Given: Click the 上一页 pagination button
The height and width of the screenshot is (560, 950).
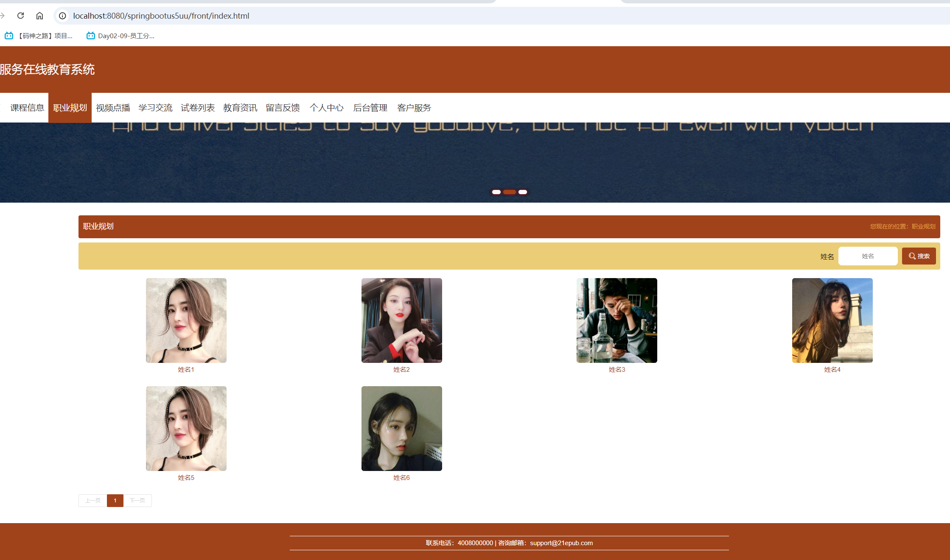Looking at the screenshot, I should tap(92, 500).
